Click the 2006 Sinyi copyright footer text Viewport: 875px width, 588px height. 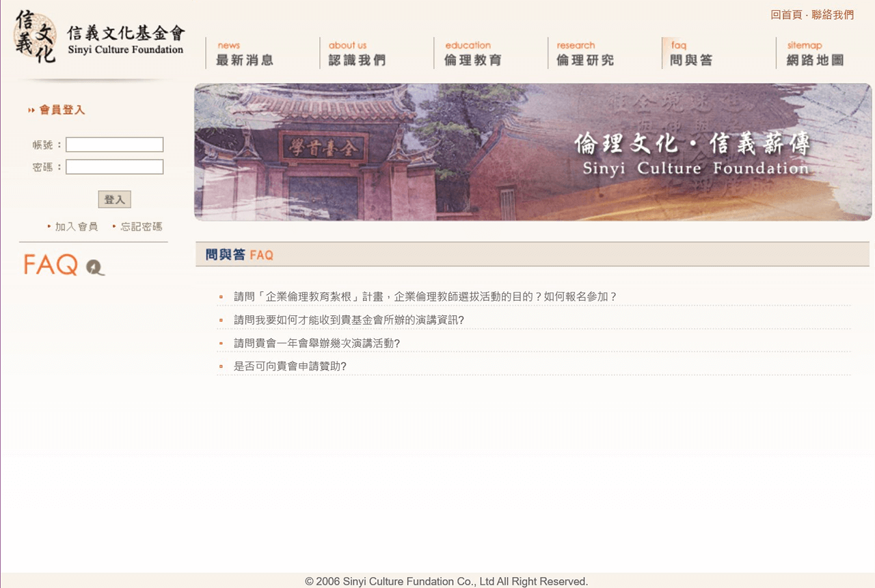pos(446,581)
